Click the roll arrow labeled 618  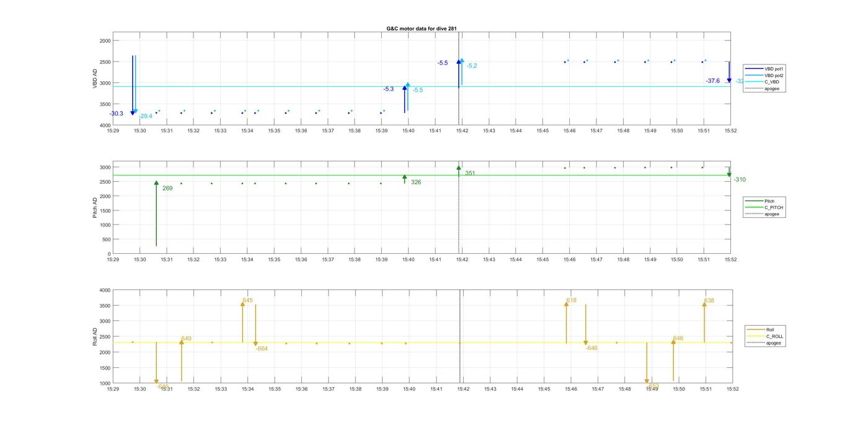(x=566, y=321)
